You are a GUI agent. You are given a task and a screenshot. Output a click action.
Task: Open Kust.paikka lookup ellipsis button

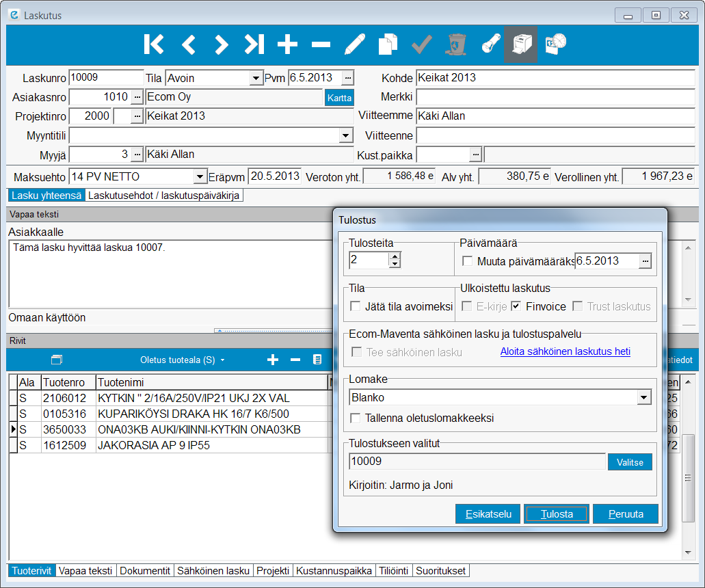coord(476,155)
